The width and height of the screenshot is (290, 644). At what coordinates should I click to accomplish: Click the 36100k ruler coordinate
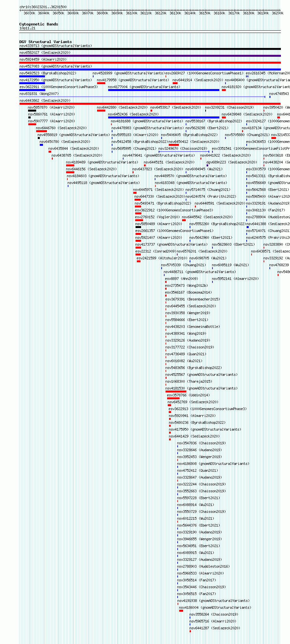tap(132, 13)
